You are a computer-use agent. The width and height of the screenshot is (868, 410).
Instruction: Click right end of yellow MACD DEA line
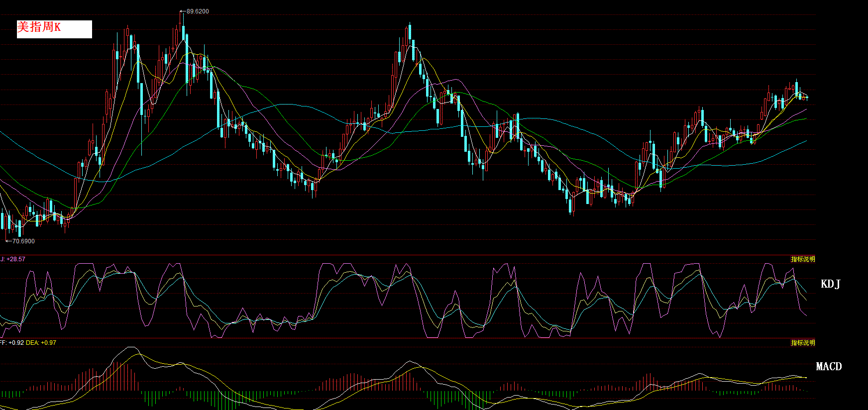tap(806, 378)
